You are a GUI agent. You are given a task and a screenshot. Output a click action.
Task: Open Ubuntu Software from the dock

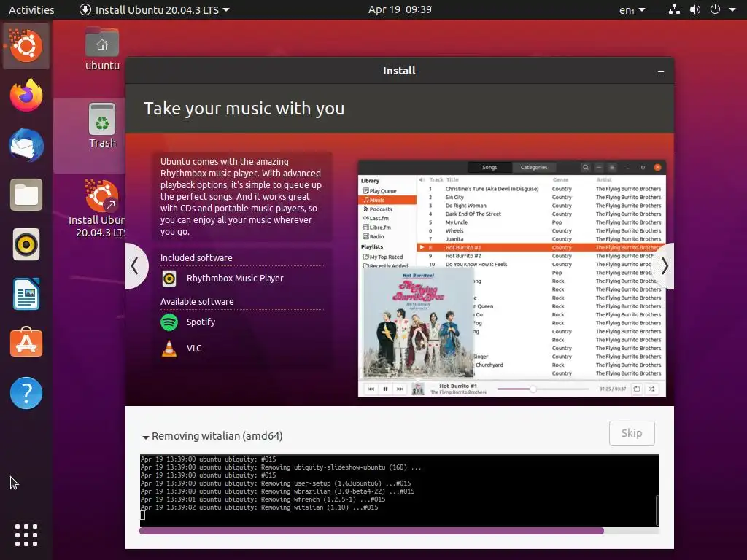[x=26, y=343]
